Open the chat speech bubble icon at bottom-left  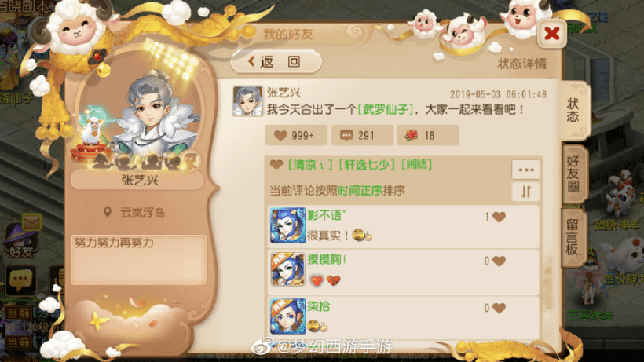20,280
